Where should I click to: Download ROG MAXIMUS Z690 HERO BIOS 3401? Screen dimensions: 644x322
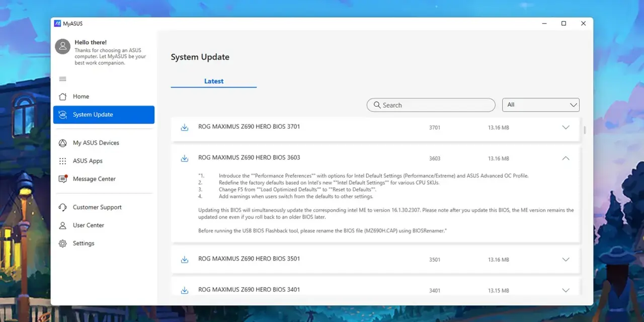click(185, 290)
